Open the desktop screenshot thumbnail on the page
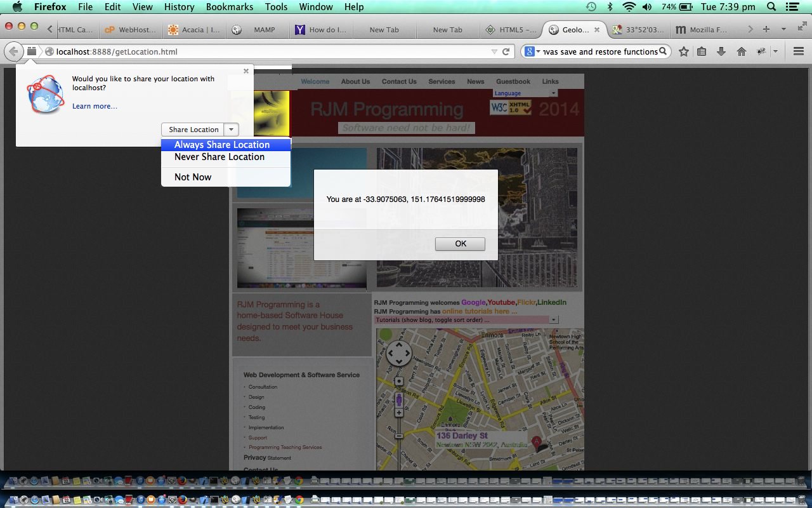Viewport: 812px width, 508px height. [302, 248]
